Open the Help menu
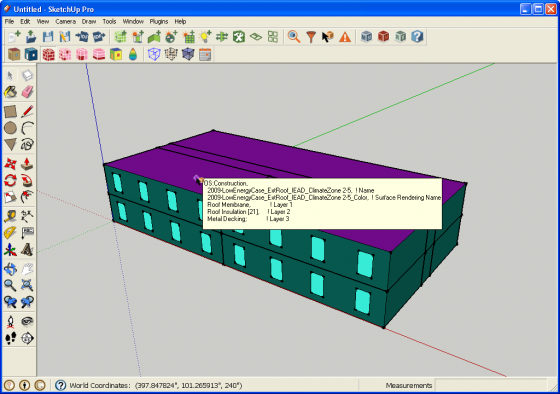 click(x=180, y=21)
